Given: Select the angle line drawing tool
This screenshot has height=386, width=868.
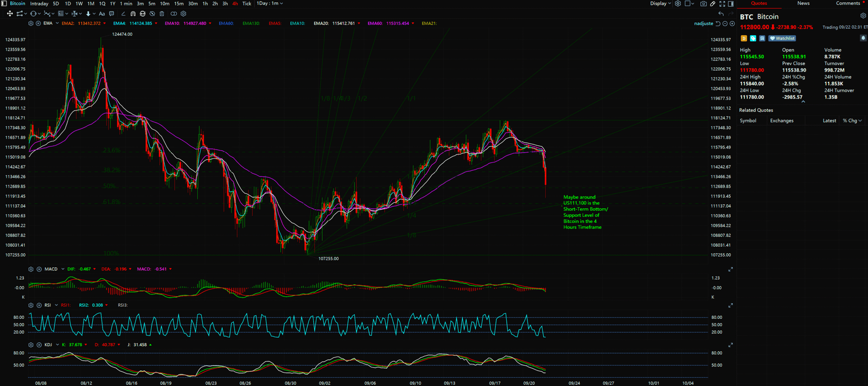Looking at the screenshot, I should tap(123, 14).
